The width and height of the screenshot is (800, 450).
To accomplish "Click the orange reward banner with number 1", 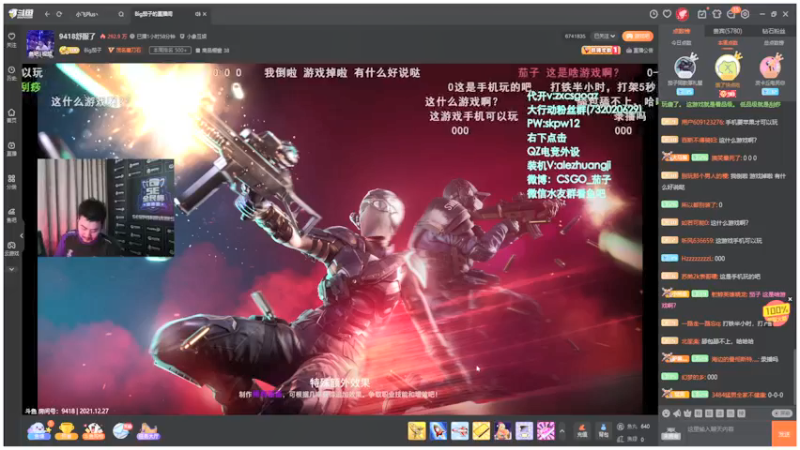I will coord(601,50).
